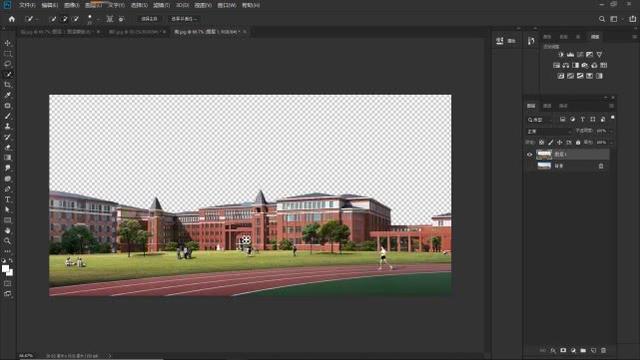Viewport: 640px width, 360px height.
Task: Select the Rectangle shape tool
Action: coord(7,220)
